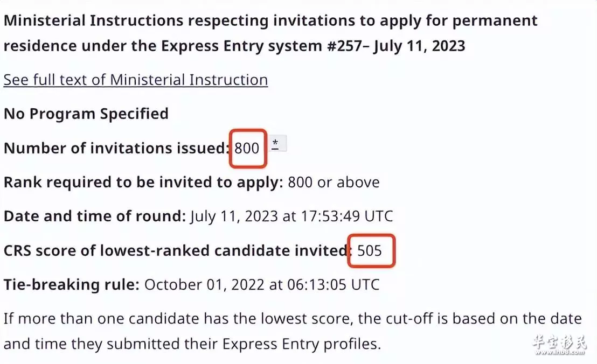Click the paragraph about the cut-off rule
The image size is (597, 364).
pos(293,331)
